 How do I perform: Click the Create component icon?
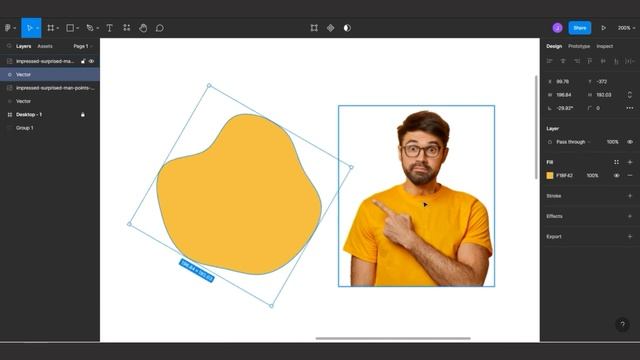(331, 28)
